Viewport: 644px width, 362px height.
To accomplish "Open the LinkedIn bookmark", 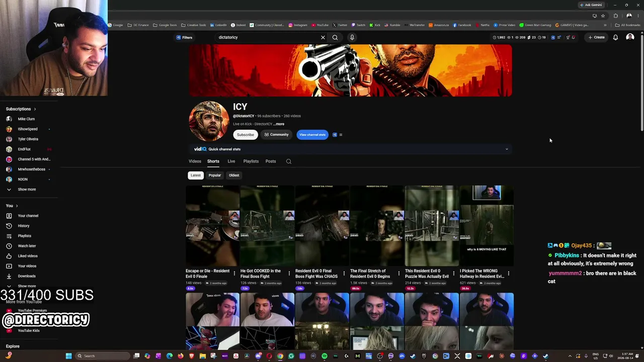I will coord(219,25).
